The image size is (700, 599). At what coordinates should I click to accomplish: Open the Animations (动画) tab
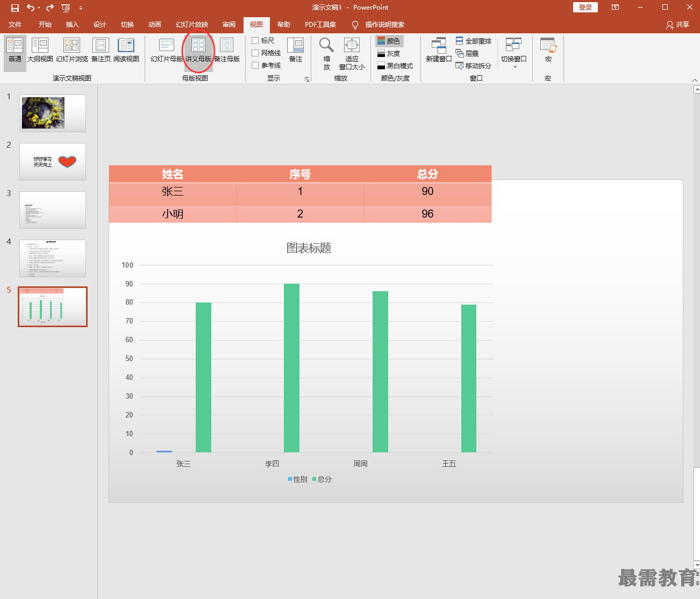(155, 25)
